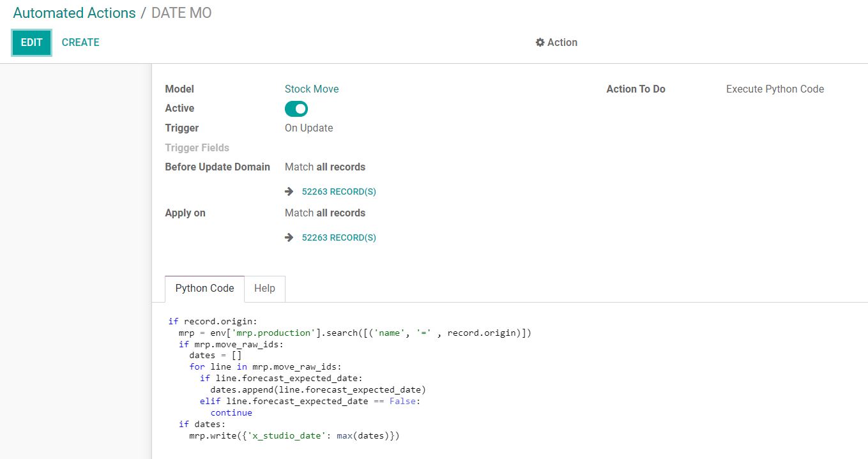Open 52263 records under Before Update Domain
This screenshot has height=459, width=868.
click(x=339, y=192)
